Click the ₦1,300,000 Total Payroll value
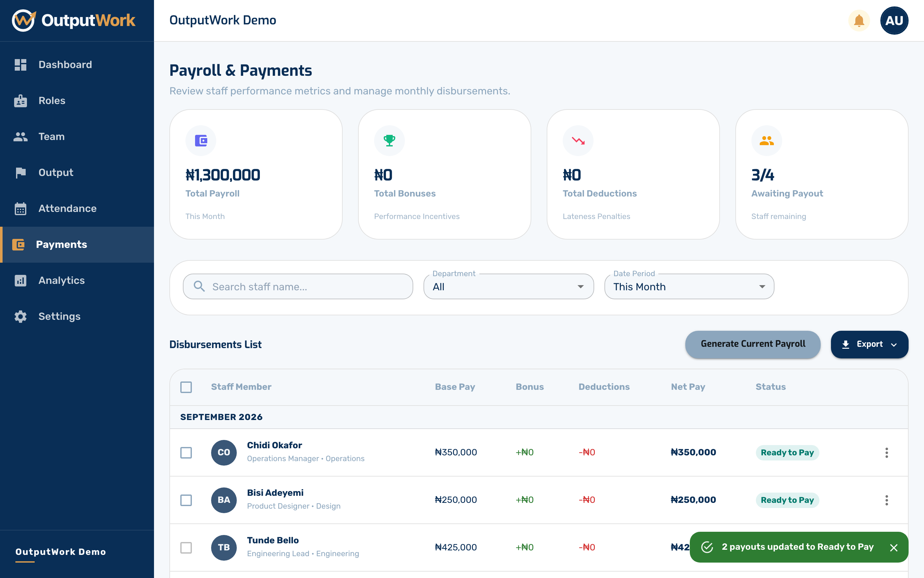Viewport: 924px width, 578px height. pos(223,175)
